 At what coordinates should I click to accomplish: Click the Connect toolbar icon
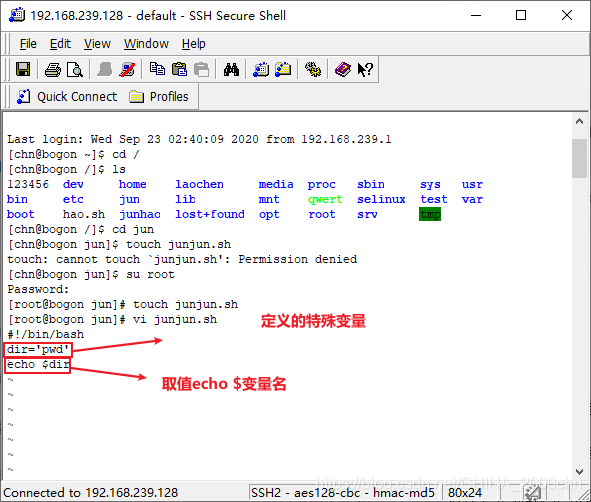[105, 70]
